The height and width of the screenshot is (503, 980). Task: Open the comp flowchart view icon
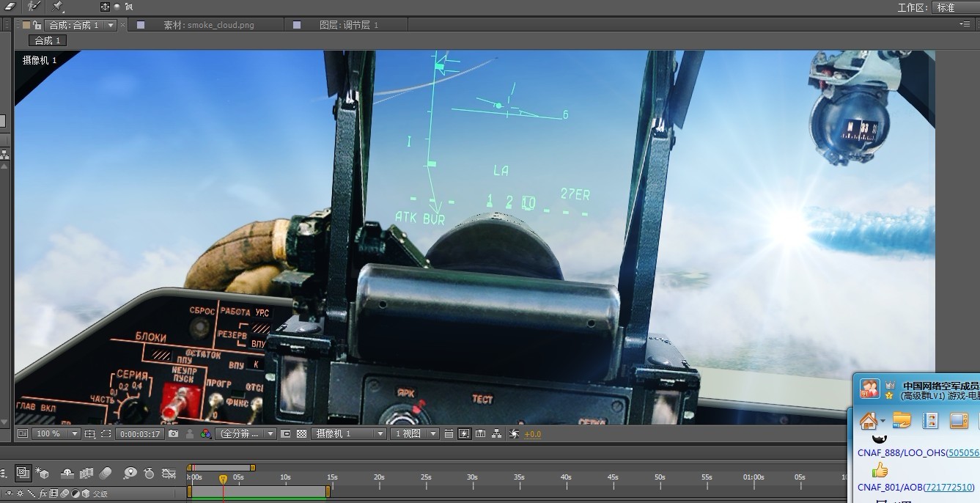497,434
